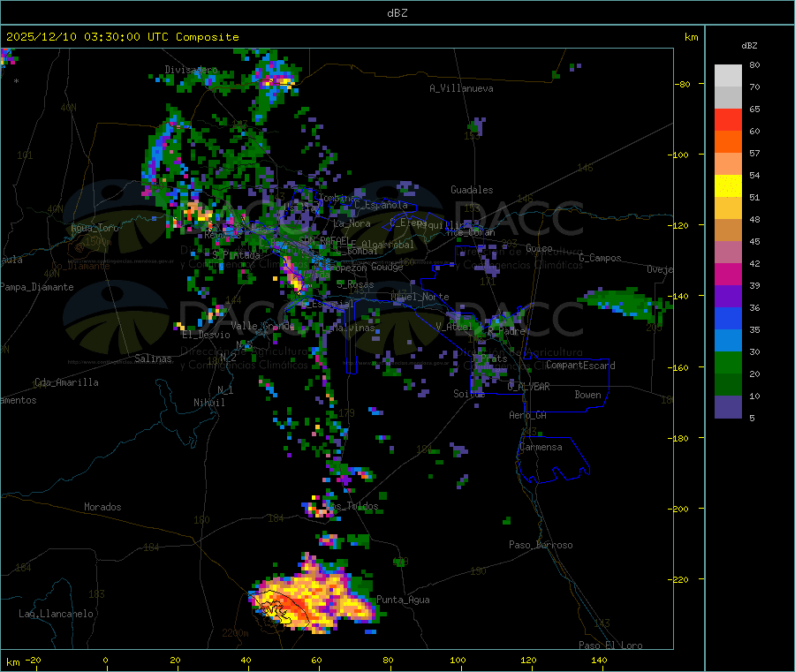Click the Guadales location label

[x=472, y=190]
